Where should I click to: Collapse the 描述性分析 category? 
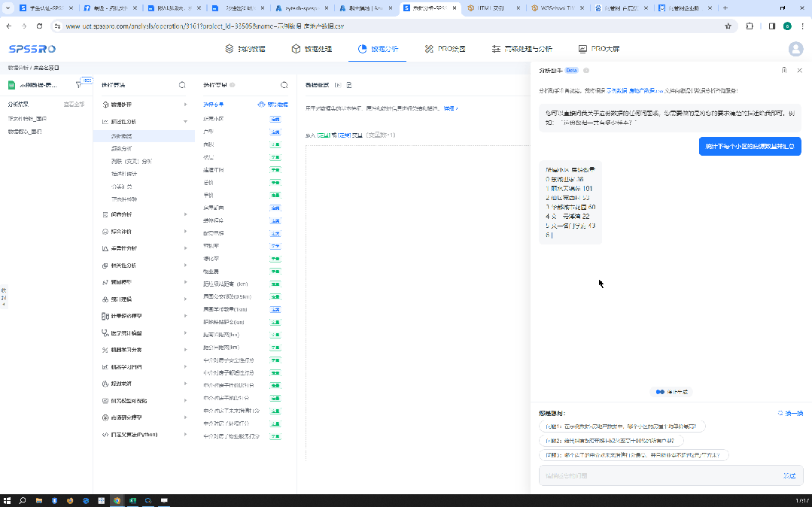185,121
